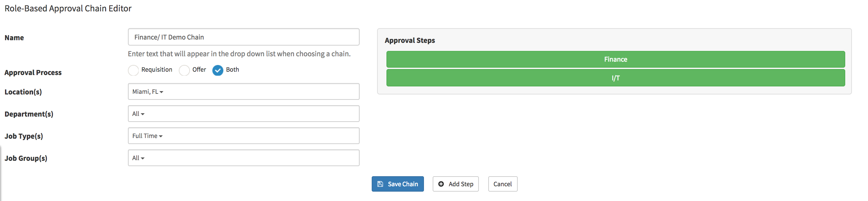Viewport: 868px width, 201px height.
Task: Expand the Department(s) dropdown set to All
Action: tap(243, 114)
